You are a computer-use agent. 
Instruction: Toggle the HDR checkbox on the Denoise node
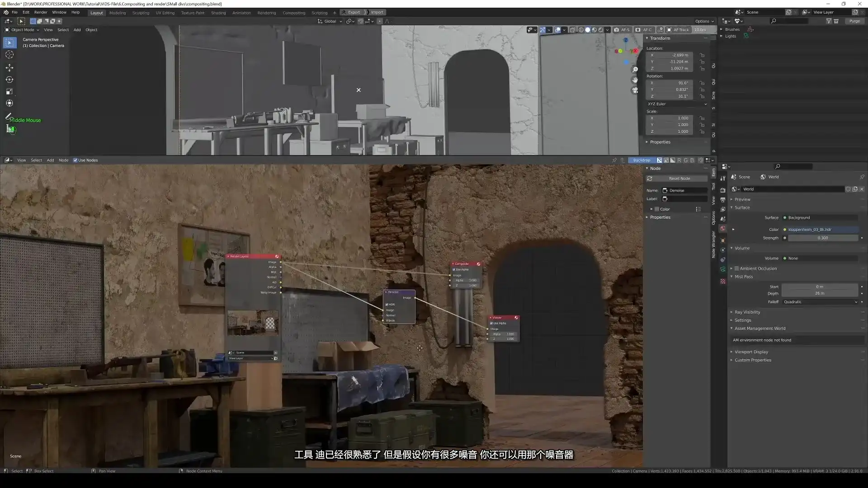[387, 305]
